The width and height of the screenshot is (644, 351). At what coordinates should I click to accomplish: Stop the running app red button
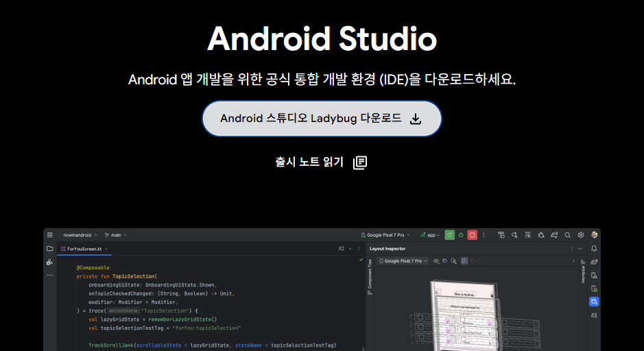[x=473, y=235]
